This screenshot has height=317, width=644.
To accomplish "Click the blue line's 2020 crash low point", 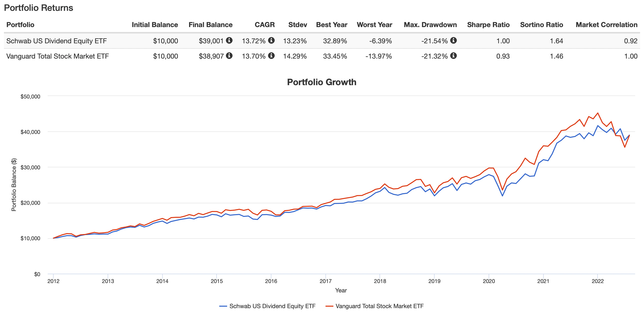I will point(502,196).
